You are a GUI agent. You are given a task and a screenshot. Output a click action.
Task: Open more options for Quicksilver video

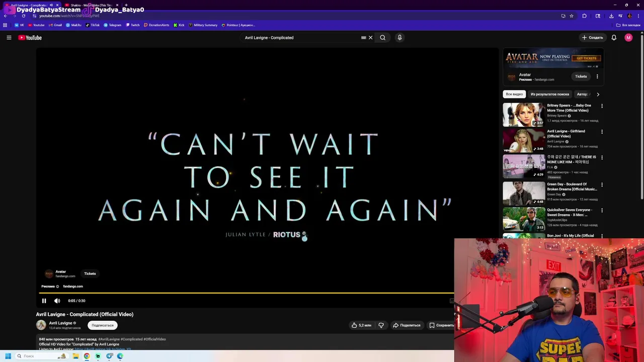[x=602, y=210]
